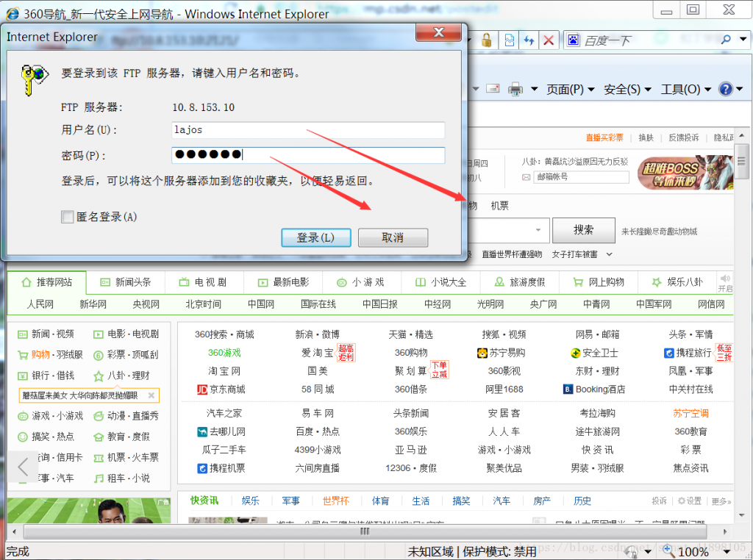Select the 军事 news tab
Screen dimensions: 753x560
(290, 501)
